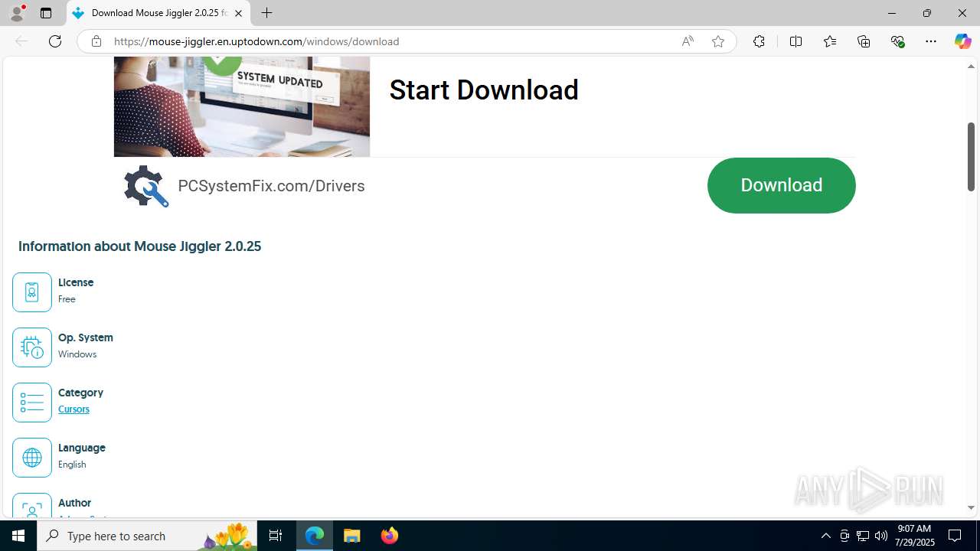
Task: Open the notification center icon
Action: (955, 536)
